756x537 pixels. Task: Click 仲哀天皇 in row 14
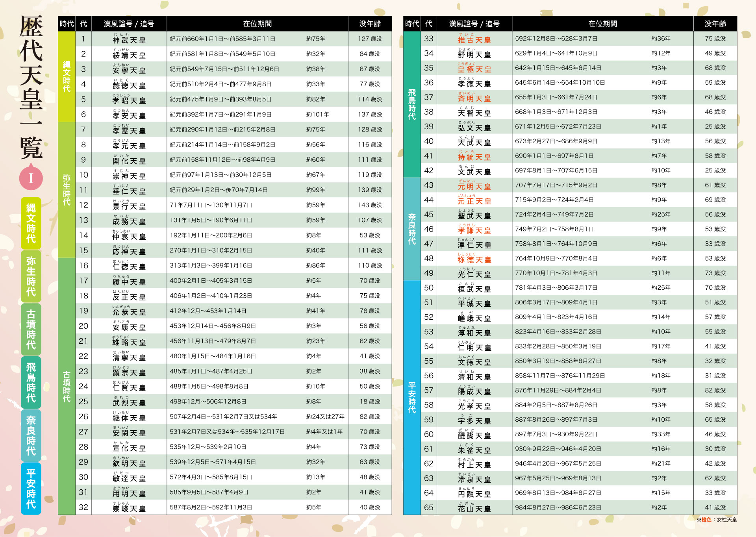click(129, 237)
